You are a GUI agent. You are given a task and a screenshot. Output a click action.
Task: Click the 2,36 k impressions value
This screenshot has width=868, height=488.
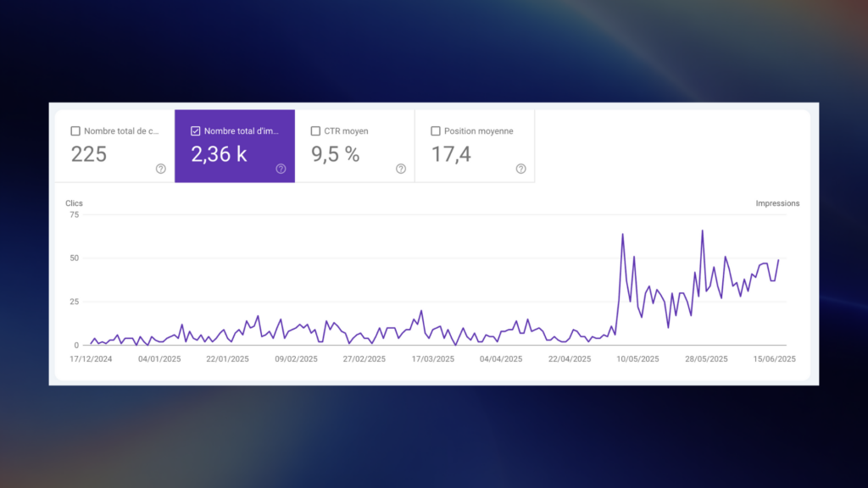click(219, 154)
